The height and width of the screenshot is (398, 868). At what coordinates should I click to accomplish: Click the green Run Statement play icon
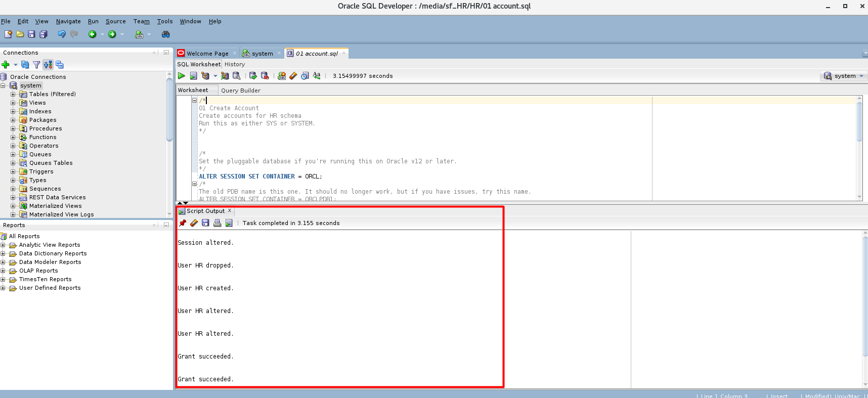[x=182, y=76]
